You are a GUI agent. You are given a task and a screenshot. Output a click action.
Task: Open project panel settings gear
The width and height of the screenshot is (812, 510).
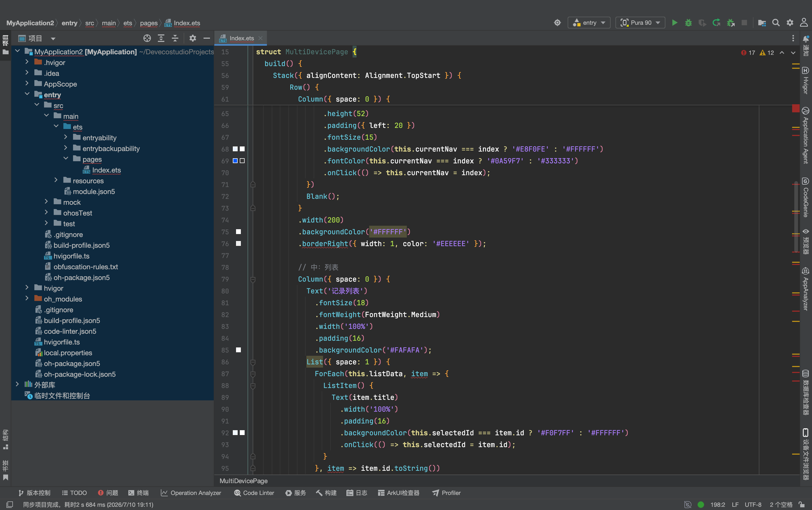click(193, 38)
